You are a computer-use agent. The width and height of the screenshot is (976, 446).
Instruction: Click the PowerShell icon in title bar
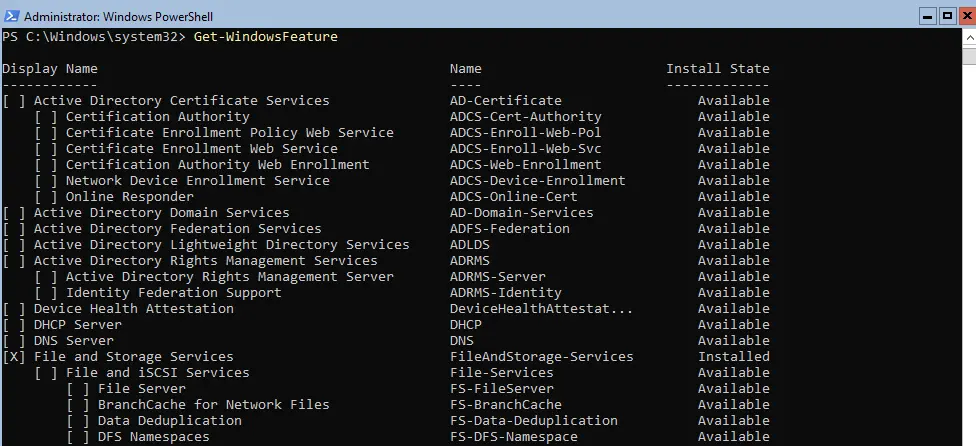pos(11,17)
